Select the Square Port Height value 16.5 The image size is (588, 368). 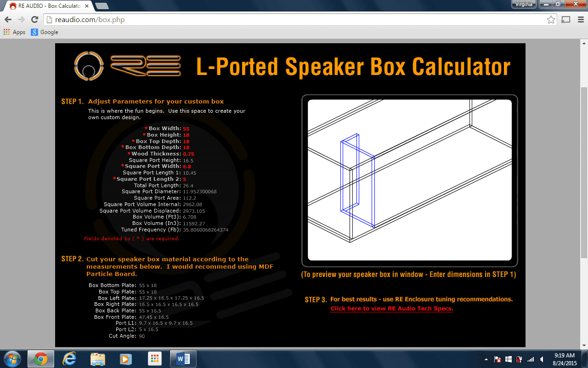(188, 161)
